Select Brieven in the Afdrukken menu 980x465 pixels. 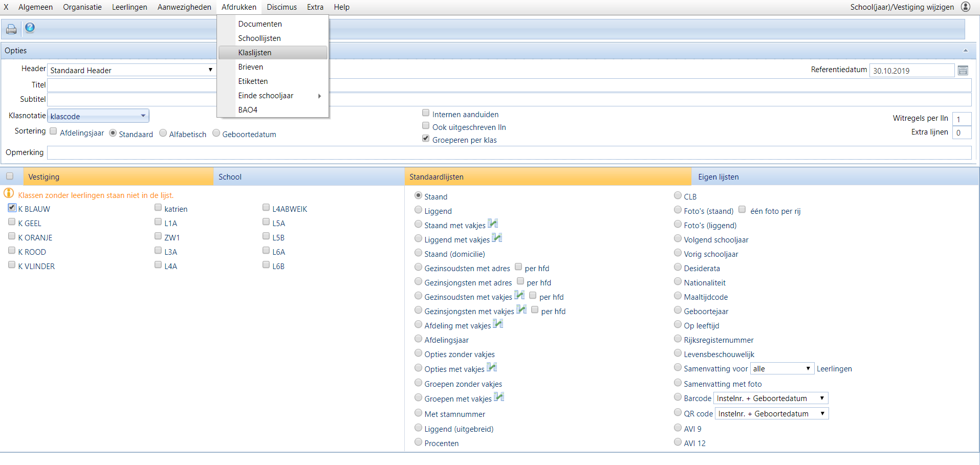(x=273, y=67)
